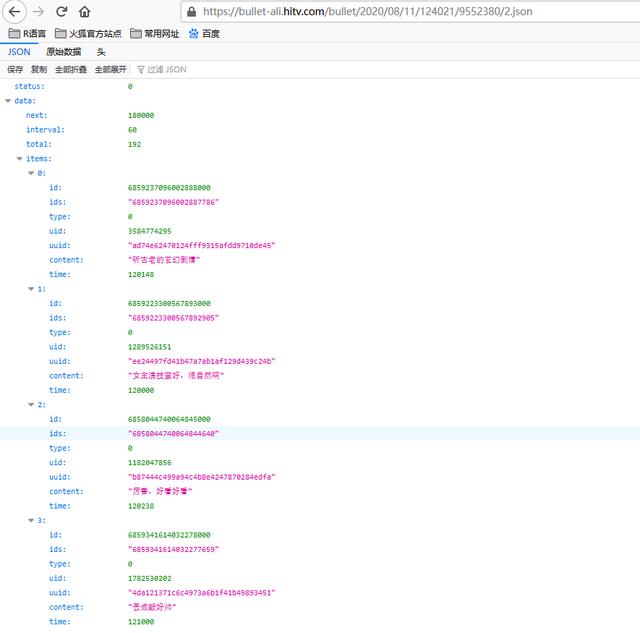Click the 保存 save button
The width and height of the screenshot is (640, 633).
[15, 69]
